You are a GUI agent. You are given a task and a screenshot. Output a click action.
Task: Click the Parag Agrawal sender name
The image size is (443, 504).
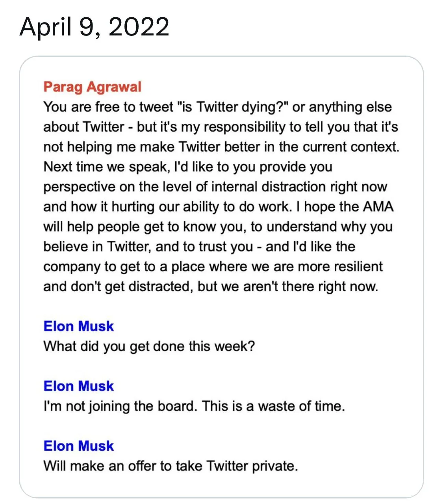92,87
